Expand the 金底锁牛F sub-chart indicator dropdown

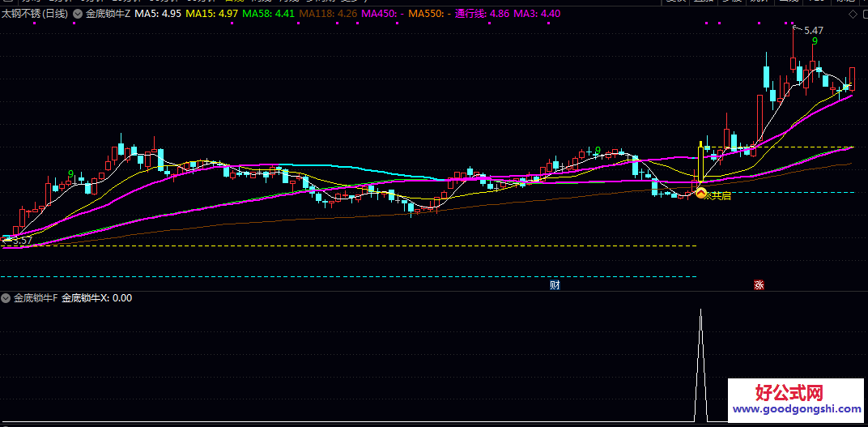6,298
